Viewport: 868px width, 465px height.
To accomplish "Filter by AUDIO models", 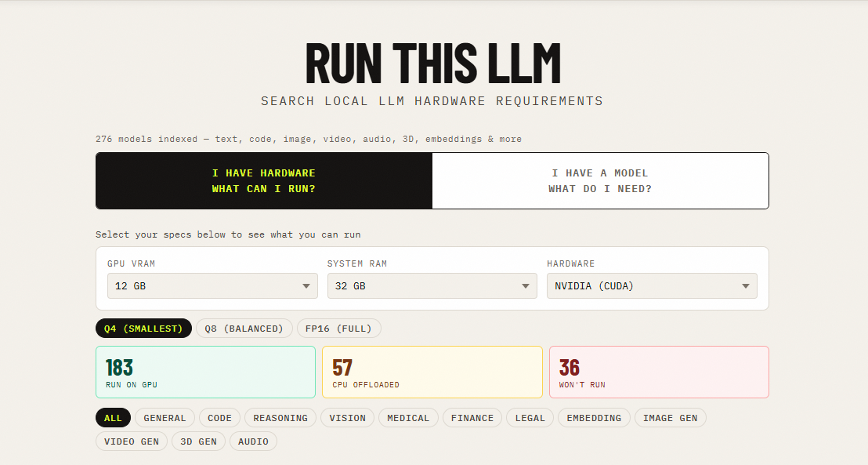I will point(253,441).
